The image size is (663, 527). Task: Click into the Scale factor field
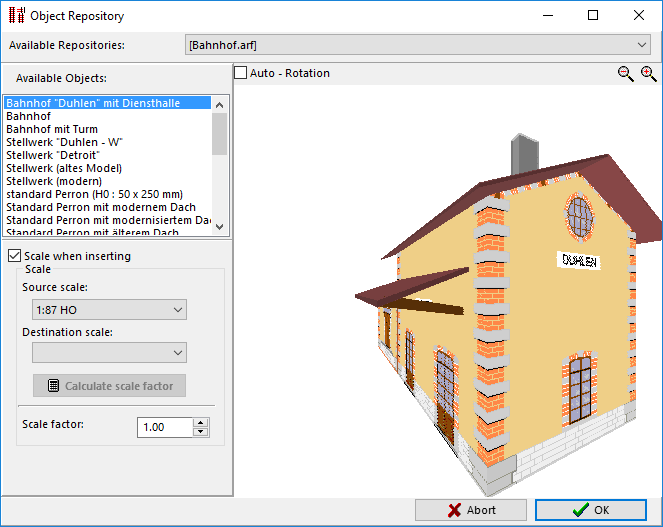click(165, 427)
